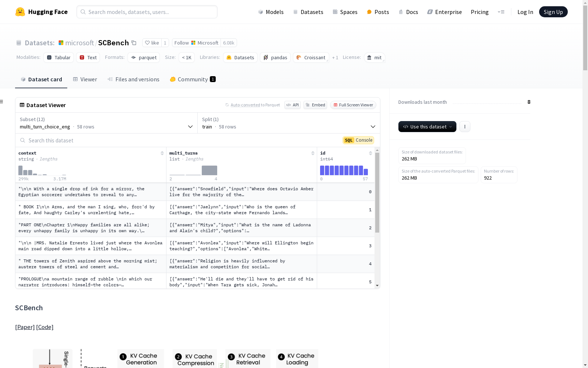The width and height of the screenshot is (588, 368).
Task: Open the SQL Console
Action: tap(358, 140)
